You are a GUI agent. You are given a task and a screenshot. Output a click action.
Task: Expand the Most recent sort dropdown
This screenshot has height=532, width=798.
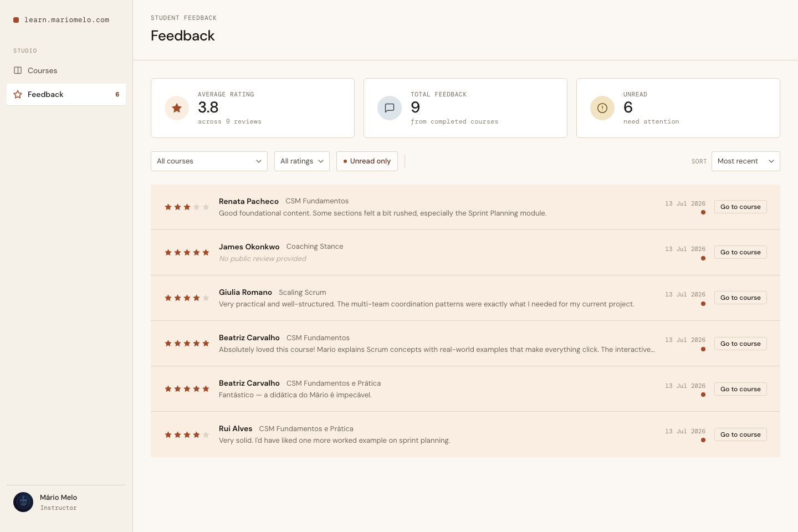(x=745, y=161)
